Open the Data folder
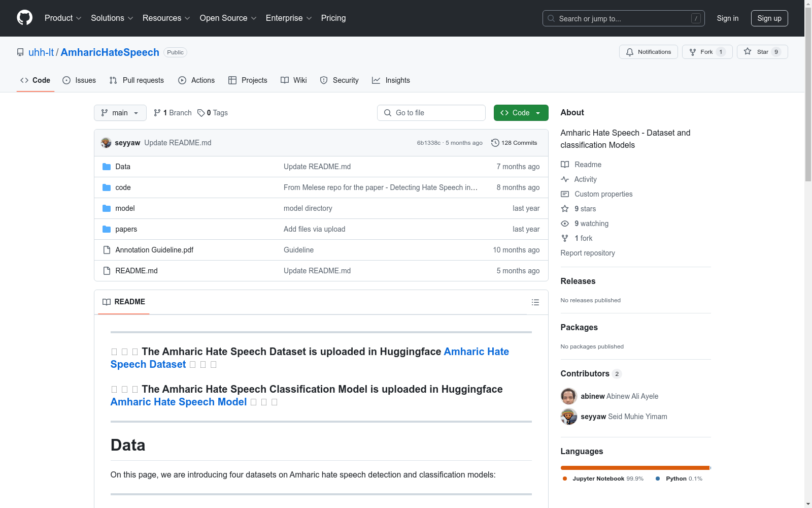Viewport: 812px width, 508px height. 123,167
